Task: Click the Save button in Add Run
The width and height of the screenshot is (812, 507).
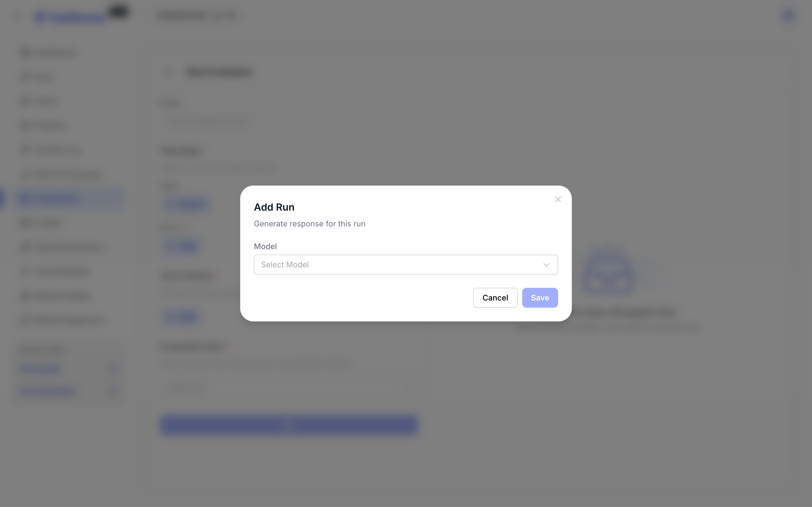Action: click(x=540, y=298)
